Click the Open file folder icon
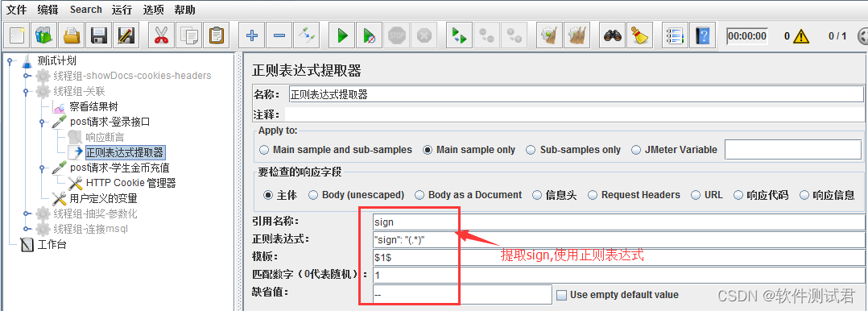This screenshot has width=868, height=311. click(x=72, y=36)
